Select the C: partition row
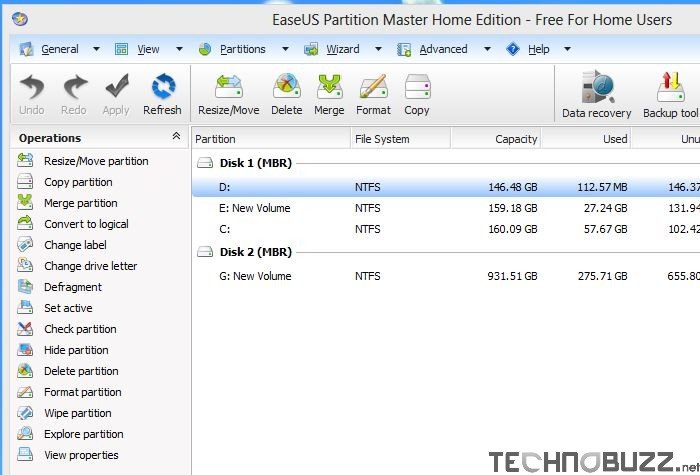Image resolution: width=700 pixels, height=475 pixels. pyautogui.click(x=446, y=229)
